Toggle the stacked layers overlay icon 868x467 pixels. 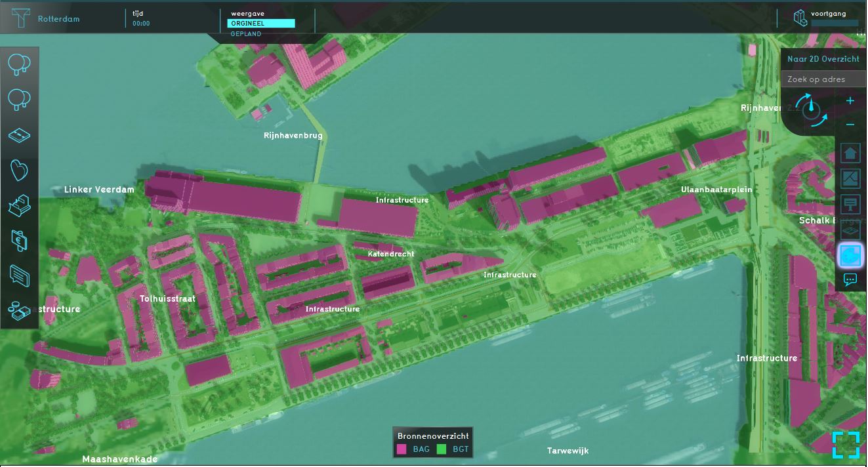pyautogui.click(x=850, y=229)
